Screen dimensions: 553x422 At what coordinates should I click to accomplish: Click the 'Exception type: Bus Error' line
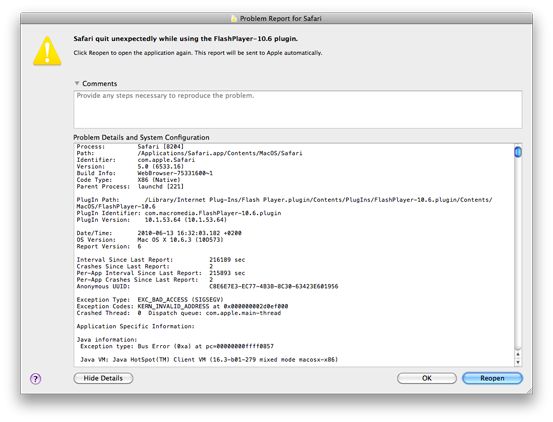(177, 347)
